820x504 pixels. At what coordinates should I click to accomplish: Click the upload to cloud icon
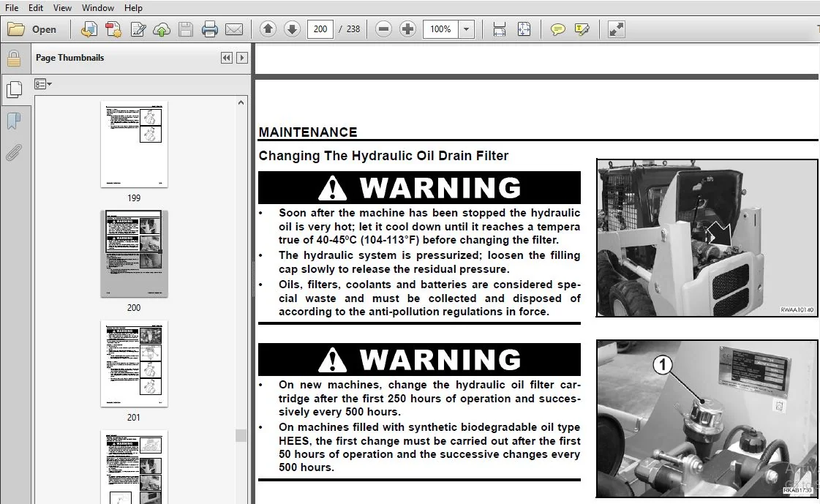[162, 29]
